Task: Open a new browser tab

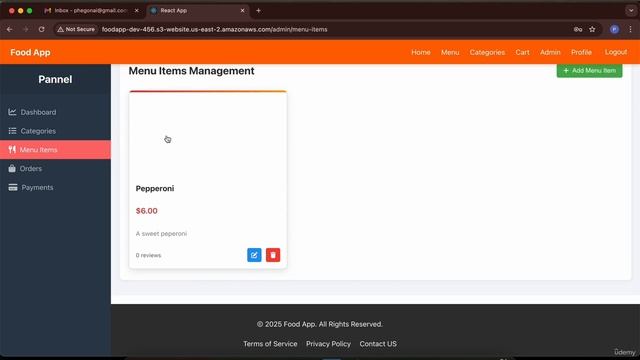Action: (x=258, y=11)
